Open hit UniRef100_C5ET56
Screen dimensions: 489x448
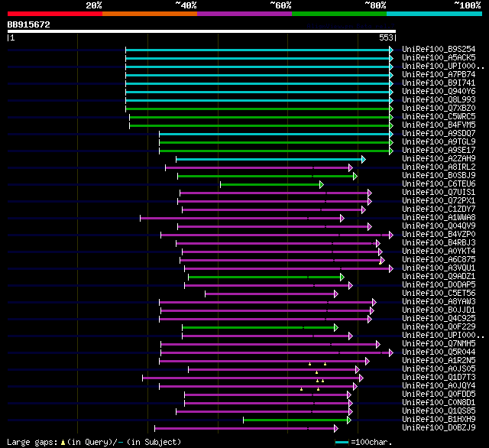(x=439, y=294)
